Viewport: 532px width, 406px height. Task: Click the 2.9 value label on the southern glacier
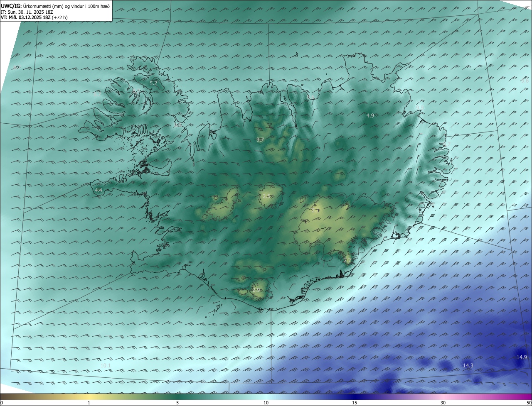pos(256,290)
